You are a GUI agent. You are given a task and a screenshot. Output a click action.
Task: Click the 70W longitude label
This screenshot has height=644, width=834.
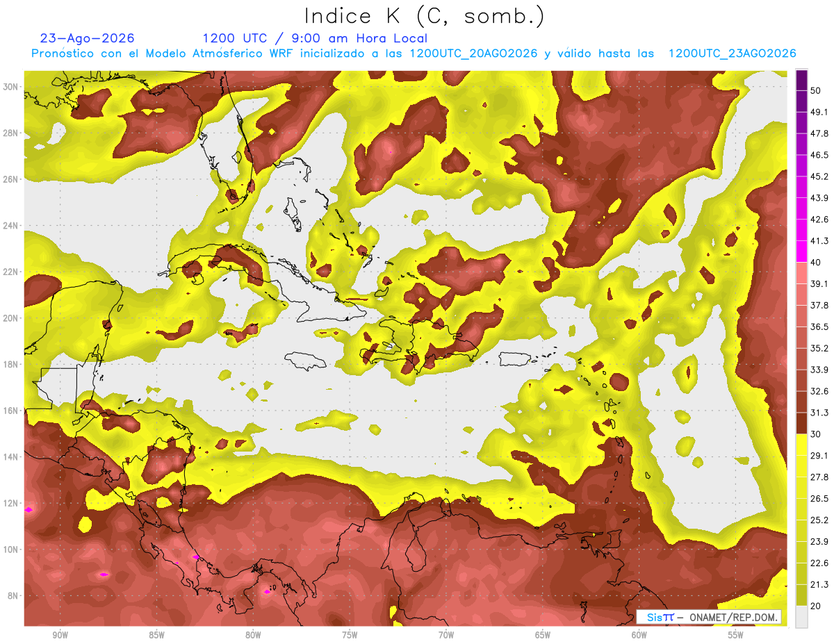[446, 636]
